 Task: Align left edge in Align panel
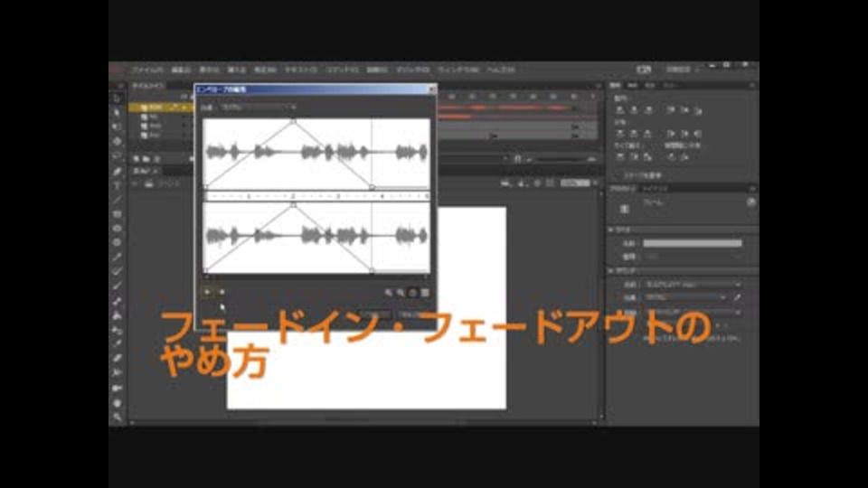[x=620, y=110]
